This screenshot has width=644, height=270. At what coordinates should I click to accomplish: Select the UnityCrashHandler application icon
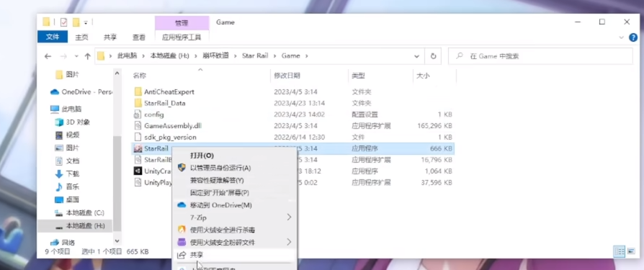[138, 171]
